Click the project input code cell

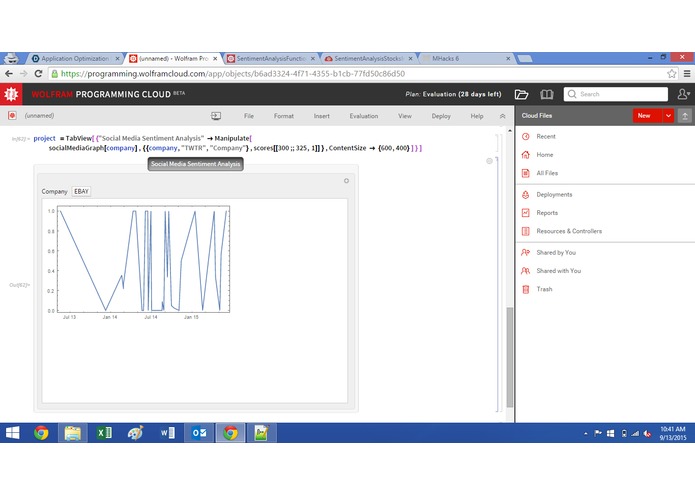(228, 143)
